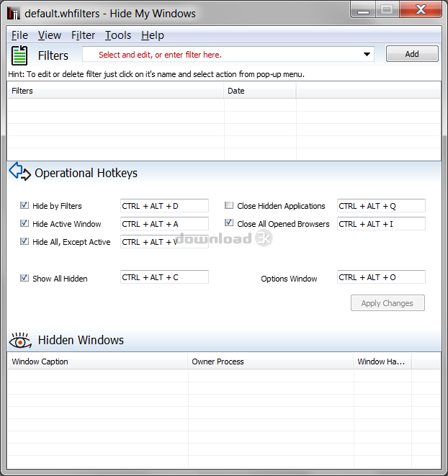The width and height of the screenshot is (448, 476).
Task: Sort by Window Caption column header
Action: (97, 362)
